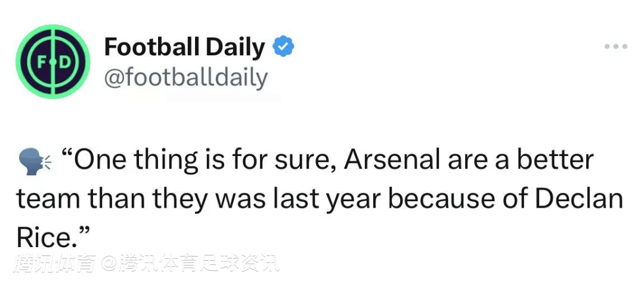Click the 腾讯体育 watermark text
The image size is (644, 284).
click(55, 263)
